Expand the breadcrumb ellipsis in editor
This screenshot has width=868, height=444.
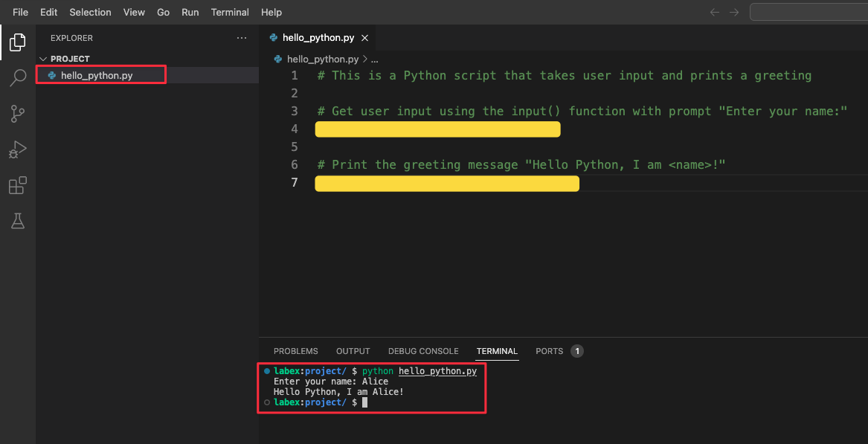coord(373,59)
